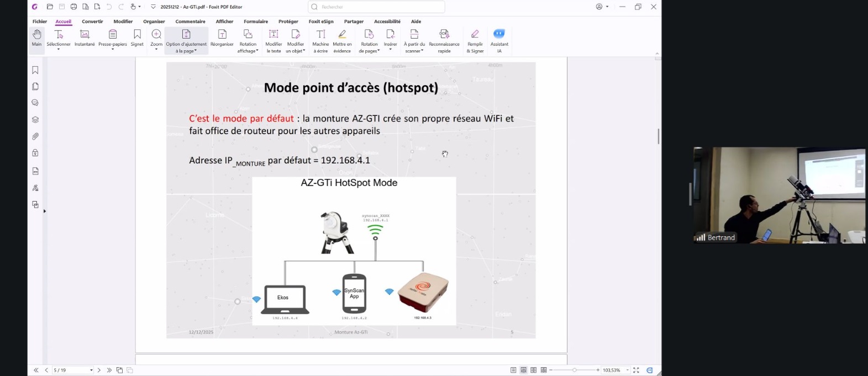The height and width of the screenshot is (376, 868).
Task: Open the Comments panel in the sidebar
Action: pyautogui.click(x=35, y=103)
